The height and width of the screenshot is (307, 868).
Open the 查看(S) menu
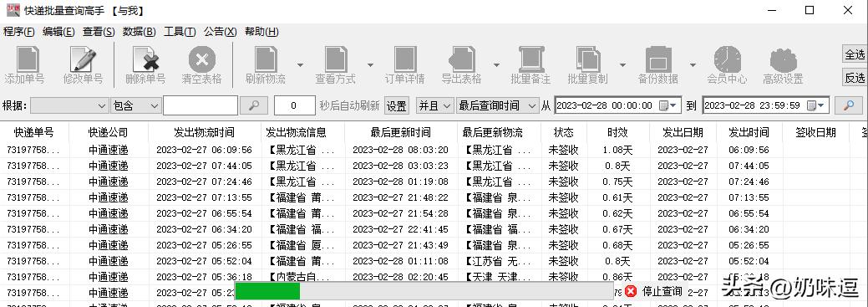point(99,32)
